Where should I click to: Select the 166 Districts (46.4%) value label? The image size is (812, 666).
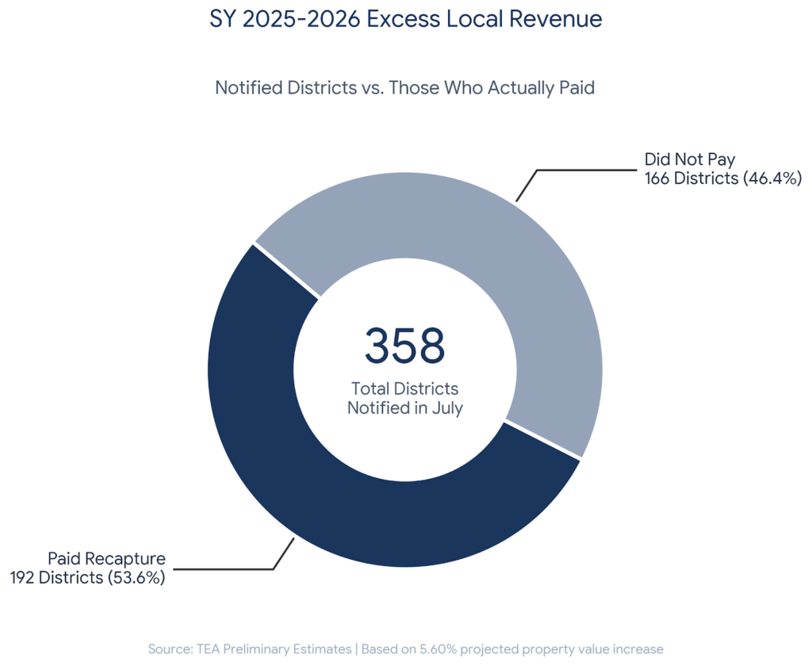click(723, 179)
